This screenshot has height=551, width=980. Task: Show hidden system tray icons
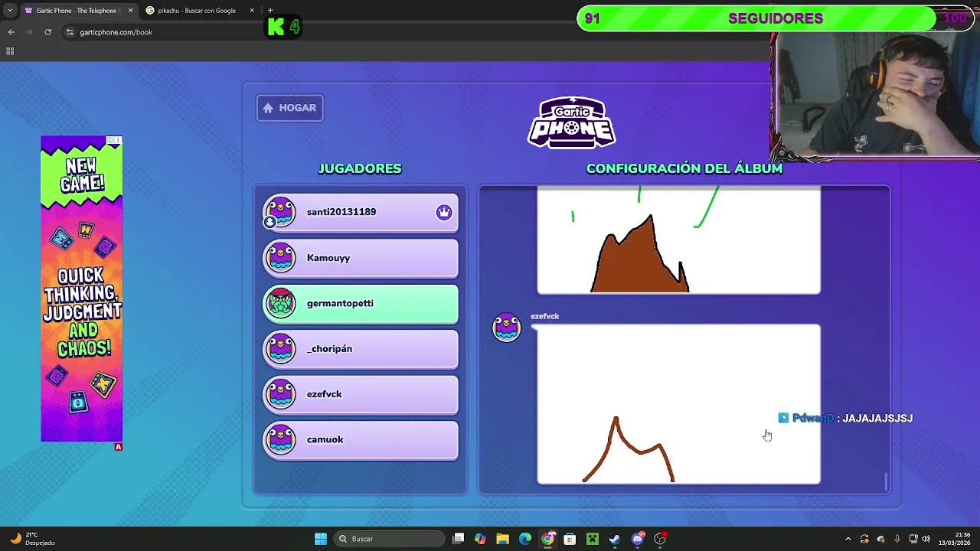point(848,539)
